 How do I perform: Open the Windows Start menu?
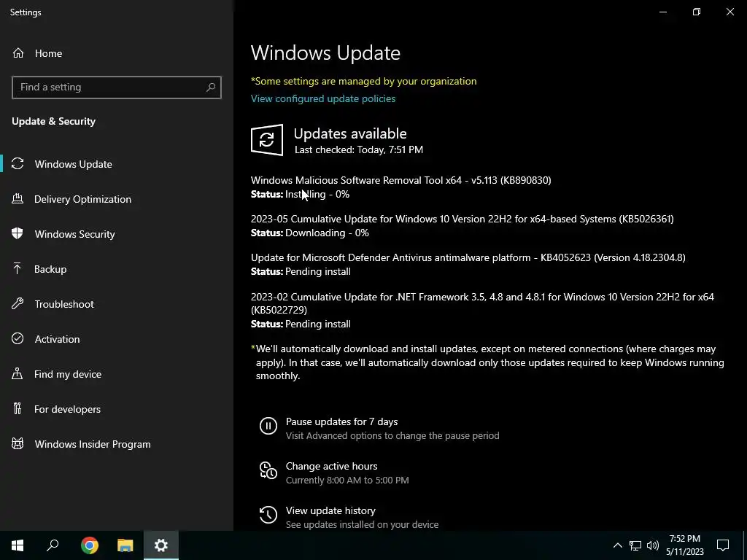click(18, 545)
